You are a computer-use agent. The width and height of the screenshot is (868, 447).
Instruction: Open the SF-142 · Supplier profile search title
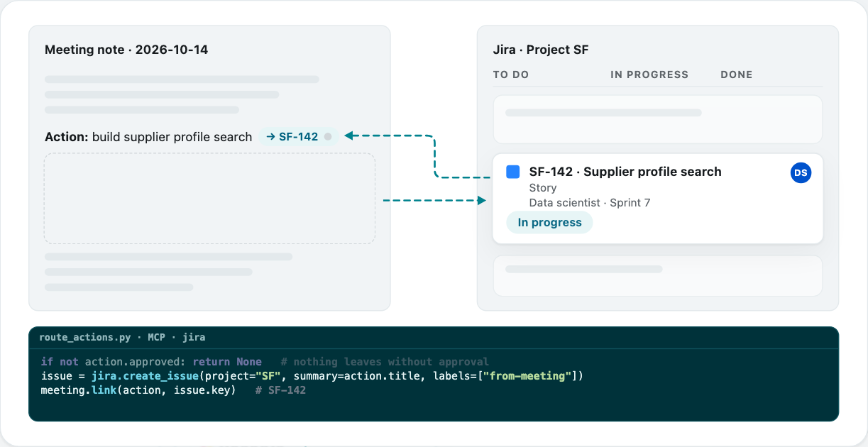point(625,172)
